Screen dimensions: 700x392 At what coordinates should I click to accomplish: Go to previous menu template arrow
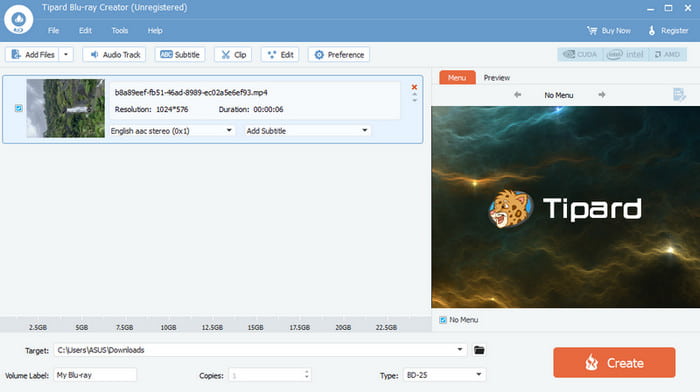[517, 95]
